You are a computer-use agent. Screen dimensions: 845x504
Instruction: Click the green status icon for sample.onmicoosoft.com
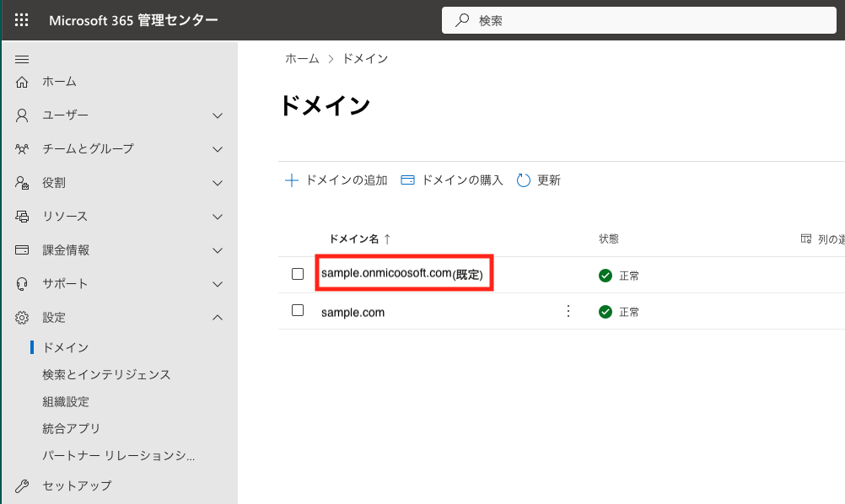pos(605,276)
